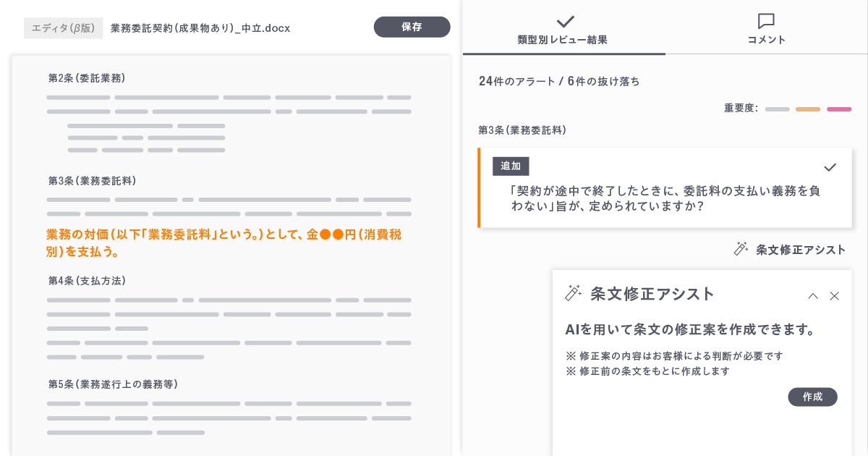868x456 pixels.
Task: Select the gray low importance swatch
Action: pyautogui.click(x=778, y=109)
